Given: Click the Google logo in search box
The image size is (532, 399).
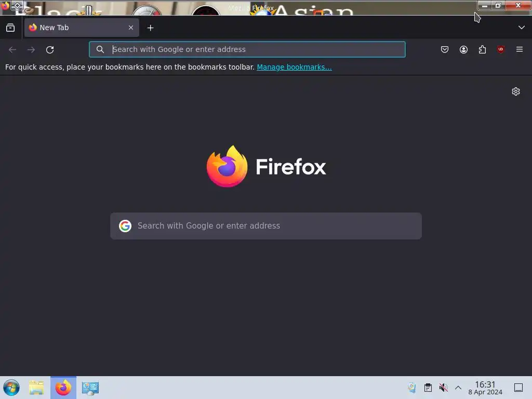Looking at the screenshot, I should point(125,225).
